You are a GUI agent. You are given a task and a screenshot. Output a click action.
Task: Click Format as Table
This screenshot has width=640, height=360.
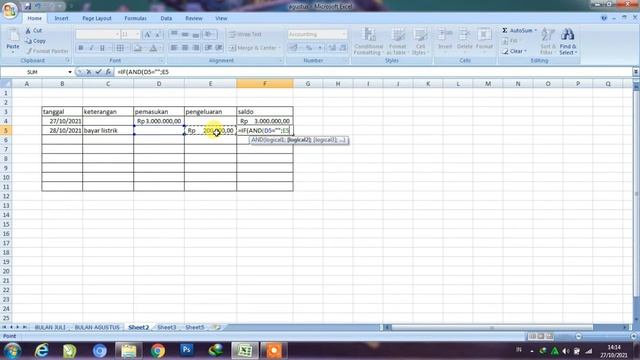(x=397, y=41)
